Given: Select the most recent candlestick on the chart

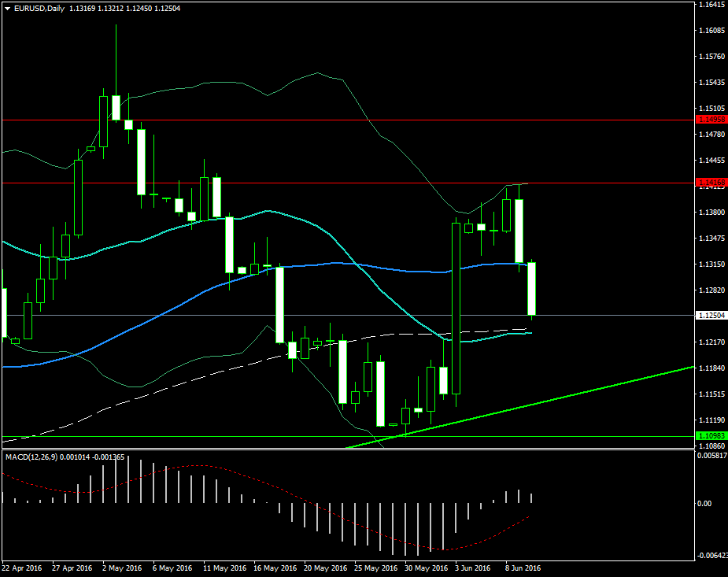Looking at the screenshot, I should tap(531, 287).
